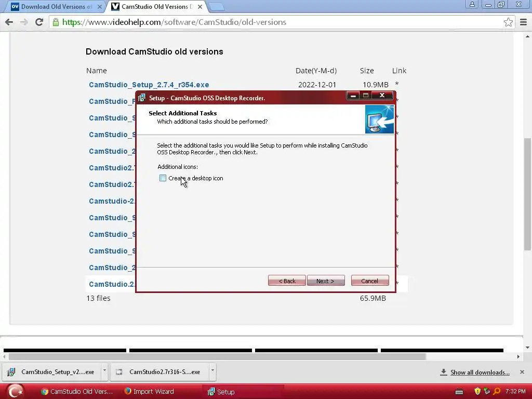
Task: Switch to Import Wizard taskbar item
Action: coord(149,392)
